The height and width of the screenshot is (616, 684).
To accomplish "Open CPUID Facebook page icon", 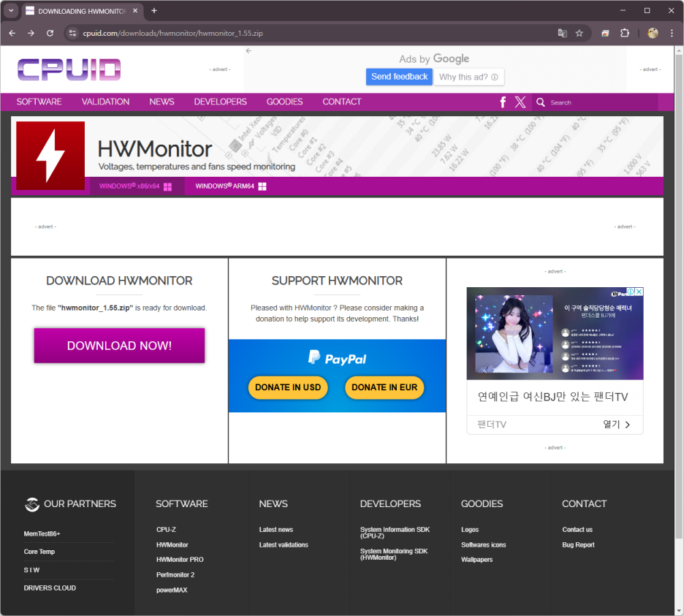I will click(503, 102).
